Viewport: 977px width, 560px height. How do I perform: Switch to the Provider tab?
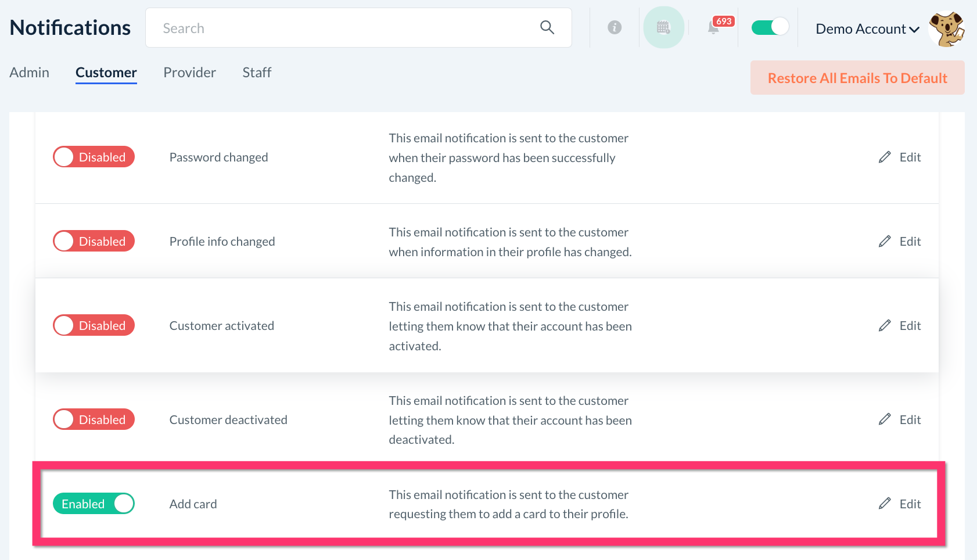click(x=189, y=73)
